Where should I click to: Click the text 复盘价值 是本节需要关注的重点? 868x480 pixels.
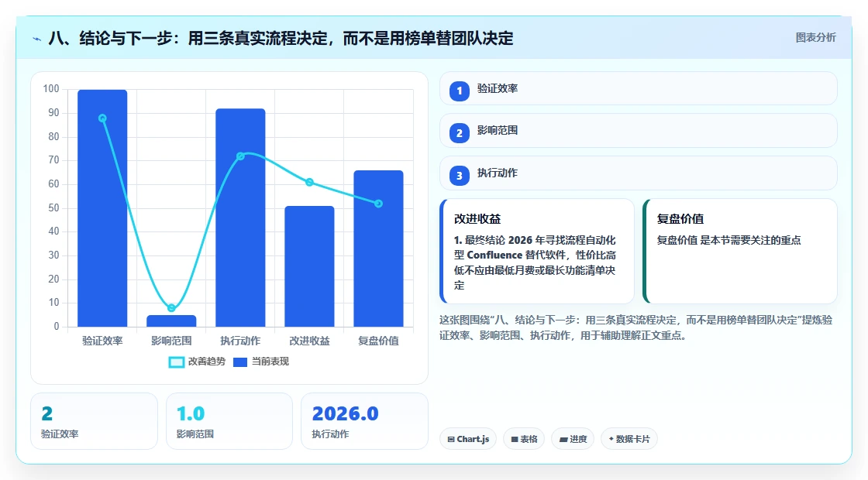[729, 240]
